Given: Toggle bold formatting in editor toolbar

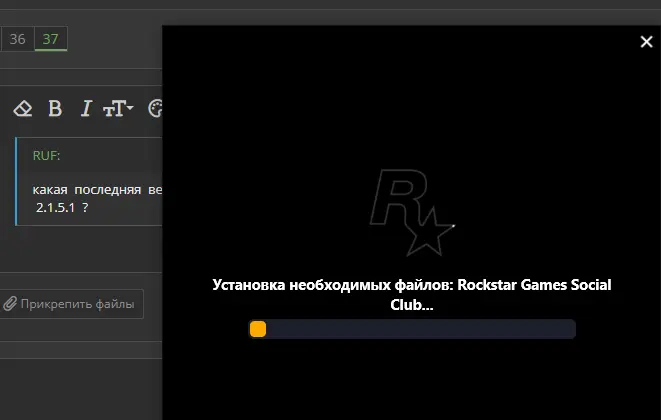Looking at the screenshot, I should [55, 108].
